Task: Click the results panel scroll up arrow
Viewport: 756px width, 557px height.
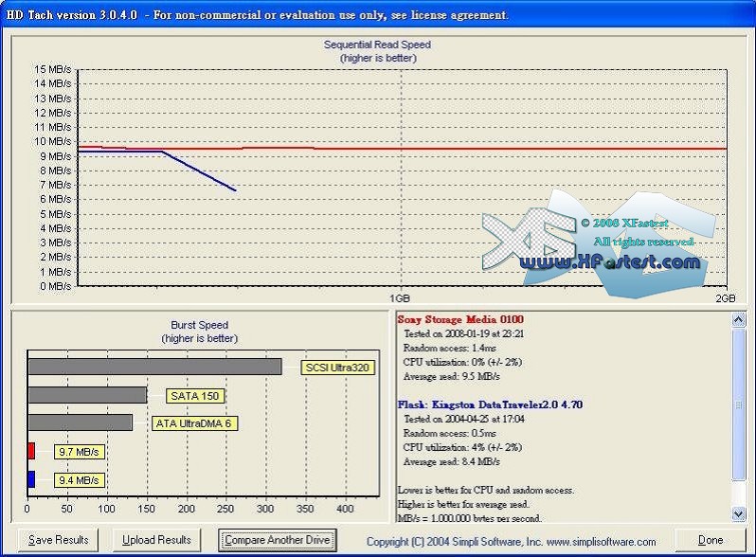Action: tap(739, 321)
